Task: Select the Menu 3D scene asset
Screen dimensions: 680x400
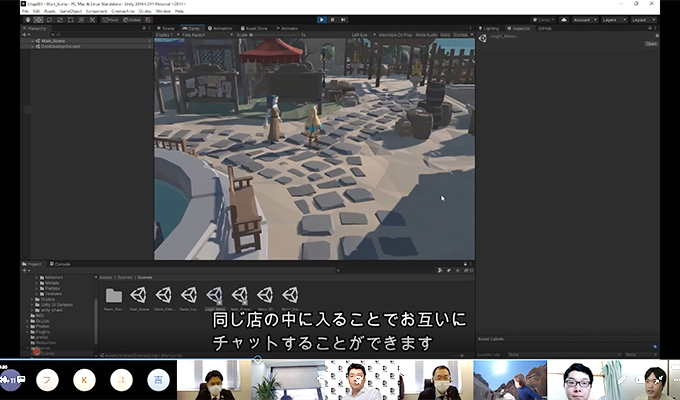Action: pos(265,298)
